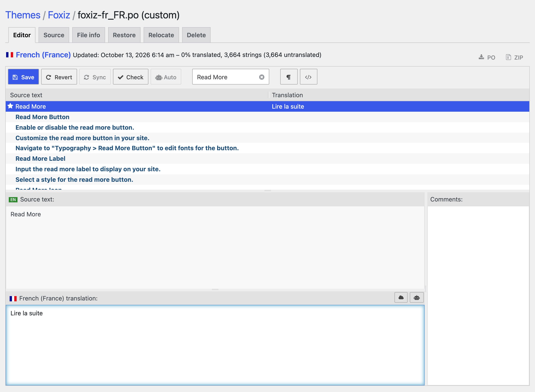Viewport: 535px width, 392px height.
Task: Download the PO file
Action: point(487,57)
